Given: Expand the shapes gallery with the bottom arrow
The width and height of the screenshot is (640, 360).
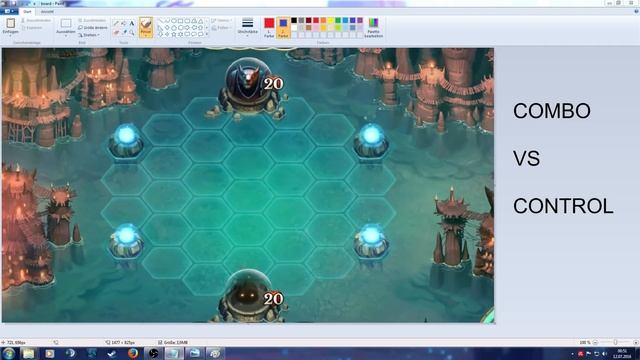Looking at the screenshot, I should click(x=207, y=35).
